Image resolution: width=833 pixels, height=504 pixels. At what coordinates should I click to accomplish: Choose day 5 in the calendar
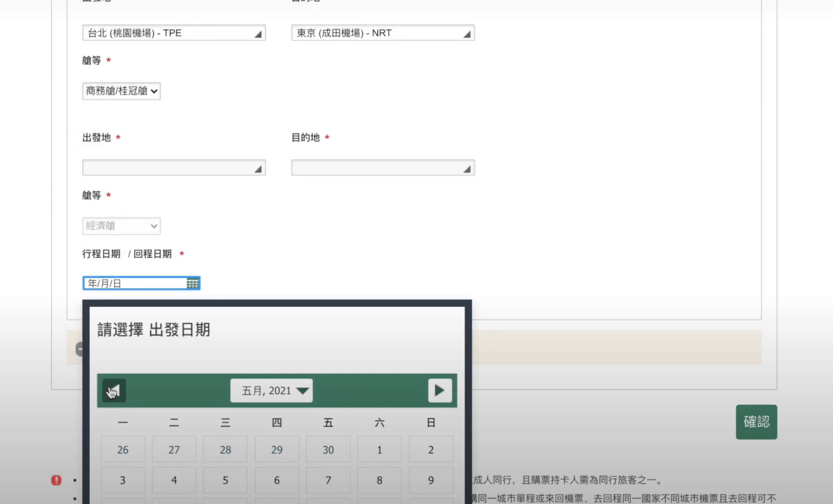(225, 480)
